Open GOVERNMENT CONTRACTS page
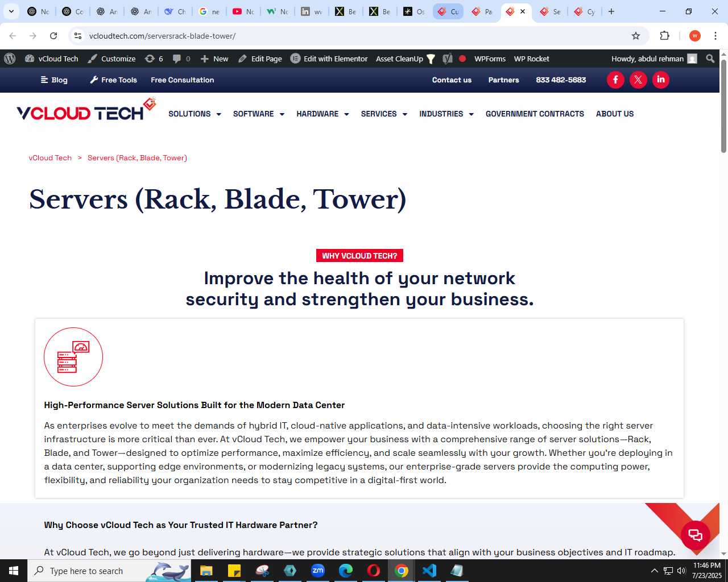 click(x=535, y=114)
